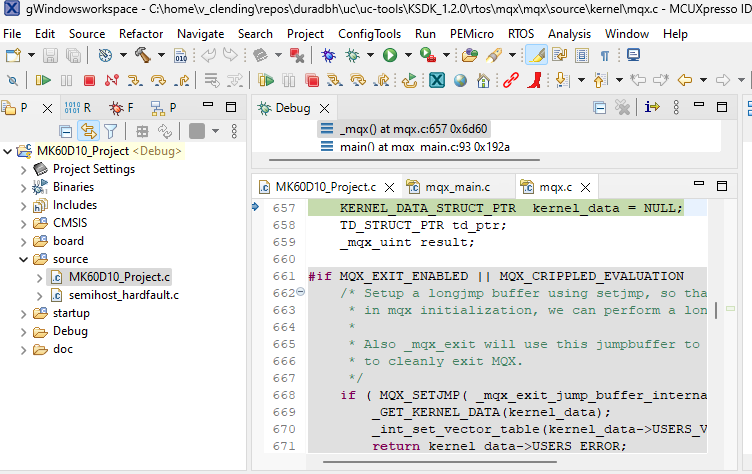Click the editor horizontal scrollbar

pos(440,462)
